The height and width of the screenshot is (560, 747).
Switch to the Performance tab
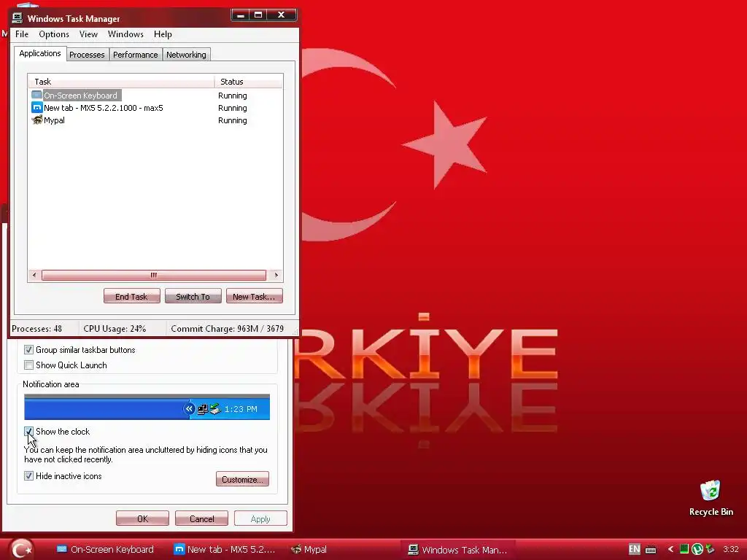[x=135, y=55]
